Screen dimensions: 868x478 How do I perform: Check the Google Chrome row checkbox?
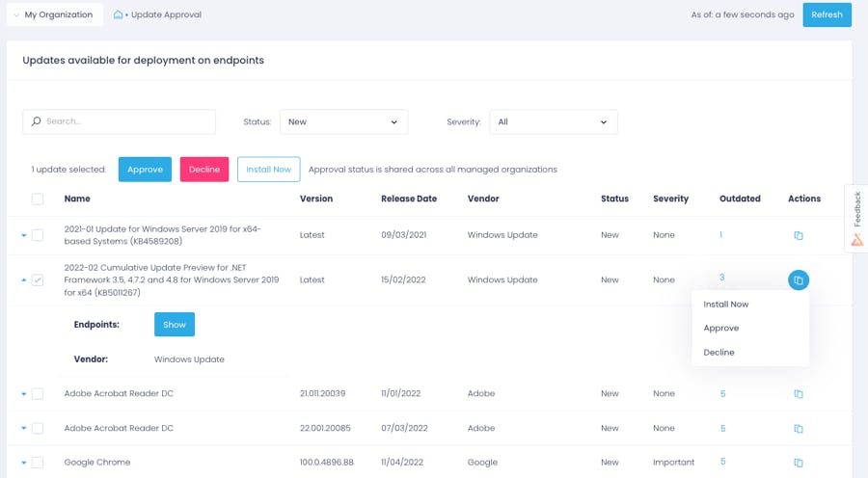[38, 463]
